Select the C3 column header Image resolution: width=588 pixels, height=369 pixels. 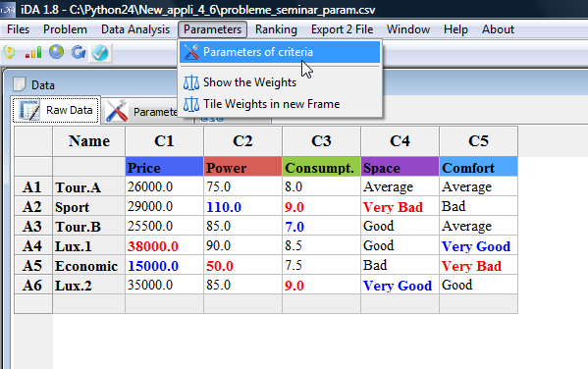321,141
